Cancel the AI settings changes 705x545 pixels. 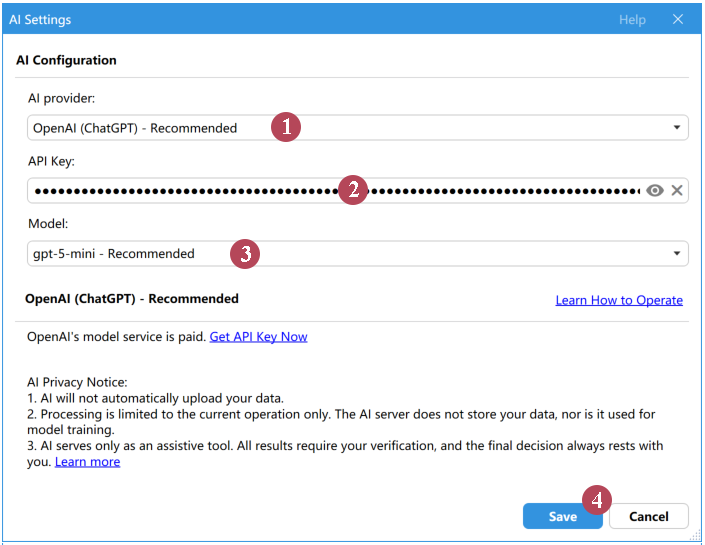point(649,516)
